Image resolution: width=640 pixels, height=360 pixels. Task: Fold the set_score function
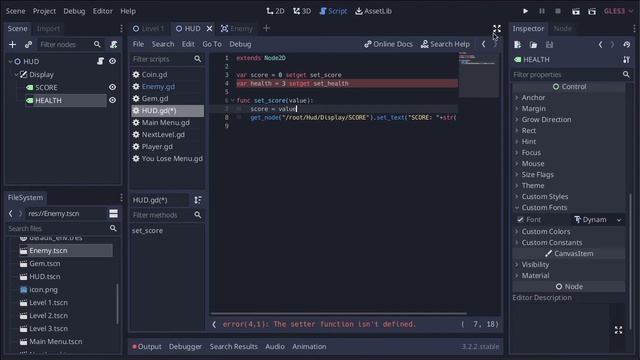(x=233, y=100)
